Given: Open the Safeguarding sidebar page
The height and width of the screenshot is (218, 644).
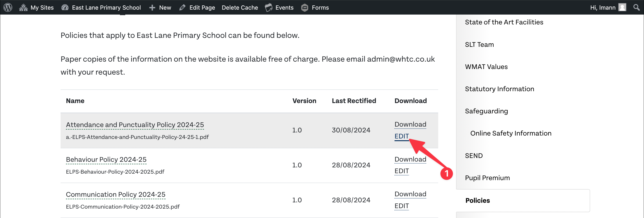Looking at the screenshot, I should click(x=486, y=111).
